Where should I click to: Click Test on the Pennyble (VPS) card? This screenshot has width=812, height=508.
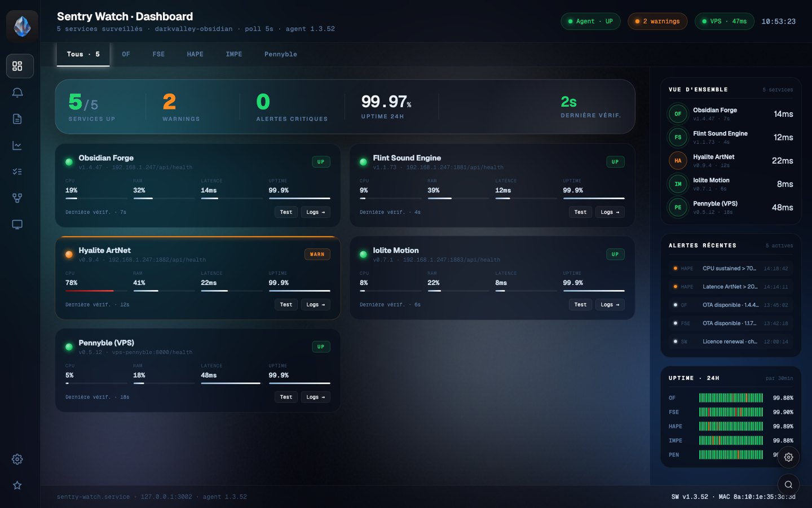pos(286,397)
